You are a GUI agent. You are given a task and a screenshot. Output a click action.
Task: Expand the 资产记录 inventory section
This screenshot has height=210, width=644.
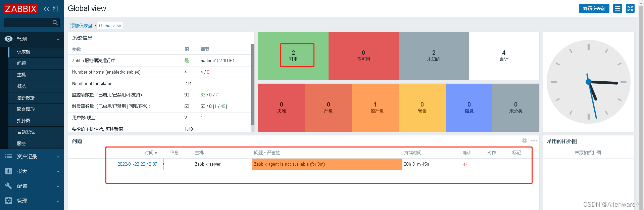tap(32, 157)
